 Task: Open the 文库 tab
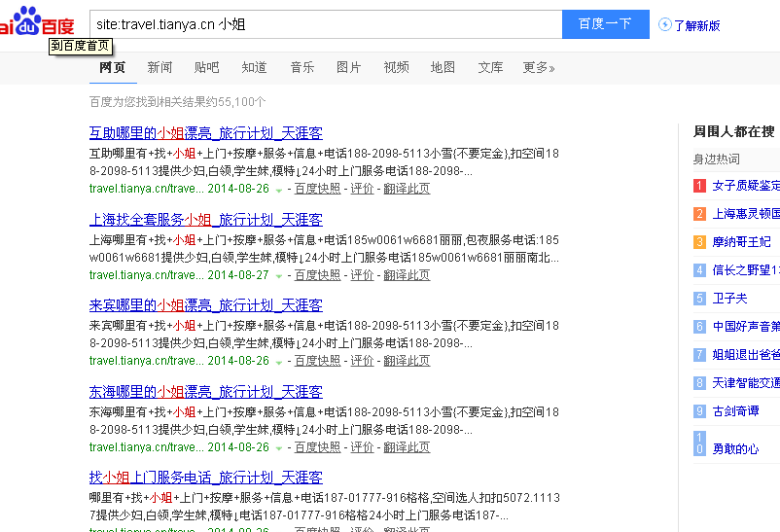click(490, 67)
